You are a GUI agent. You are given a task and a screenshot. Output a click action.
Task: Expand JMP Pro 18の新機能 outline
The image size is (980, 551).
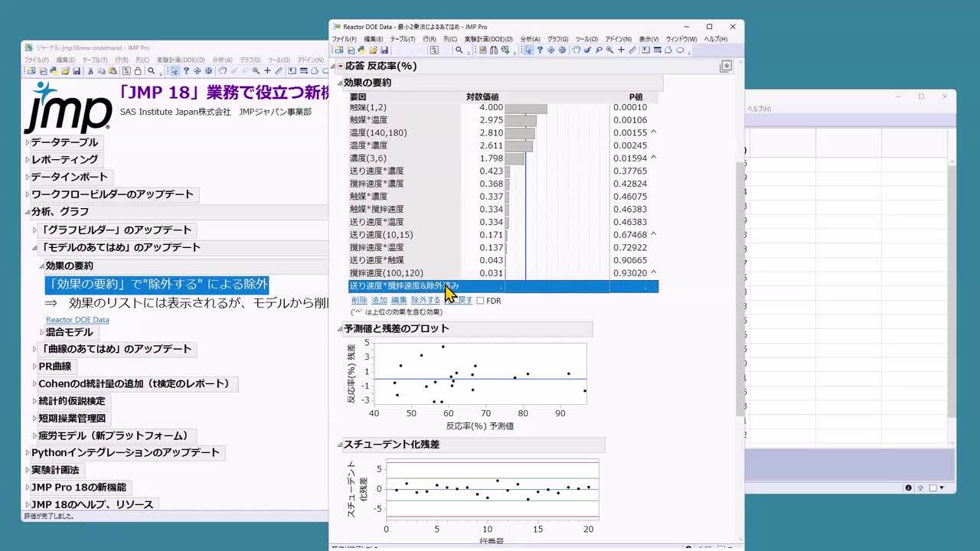pyautogui.click(x=28, y=487)
